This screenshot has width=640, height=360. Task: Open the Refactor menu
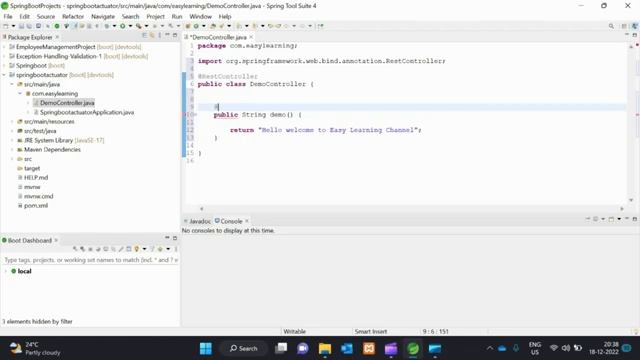coord(73,16)
